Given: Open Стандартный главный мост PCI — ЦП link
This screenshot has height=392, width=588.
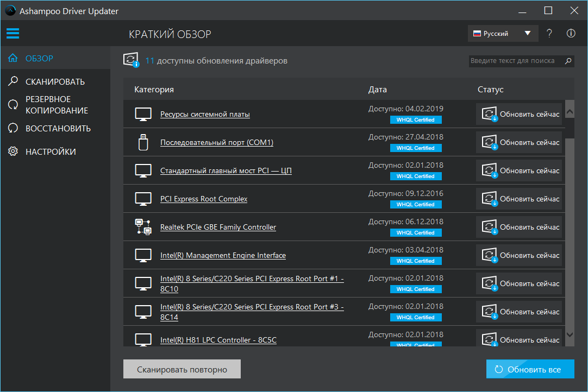Looking at the screenshot, I should [226, 171].
